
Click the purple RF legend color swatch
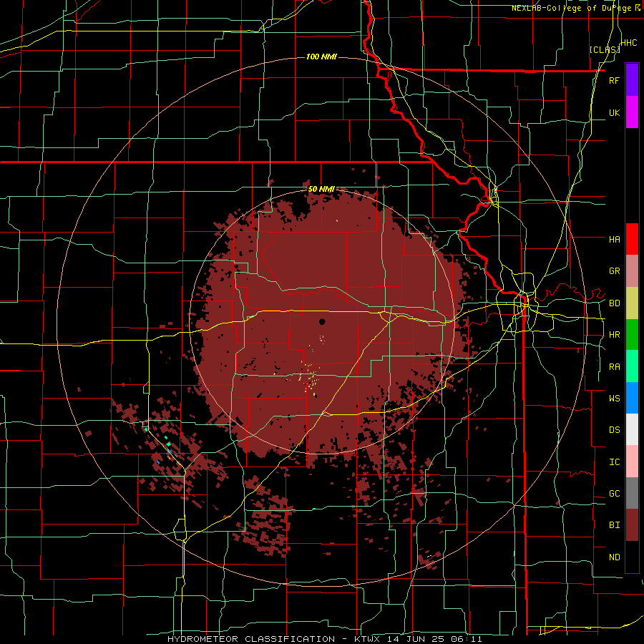pos(632,80)
